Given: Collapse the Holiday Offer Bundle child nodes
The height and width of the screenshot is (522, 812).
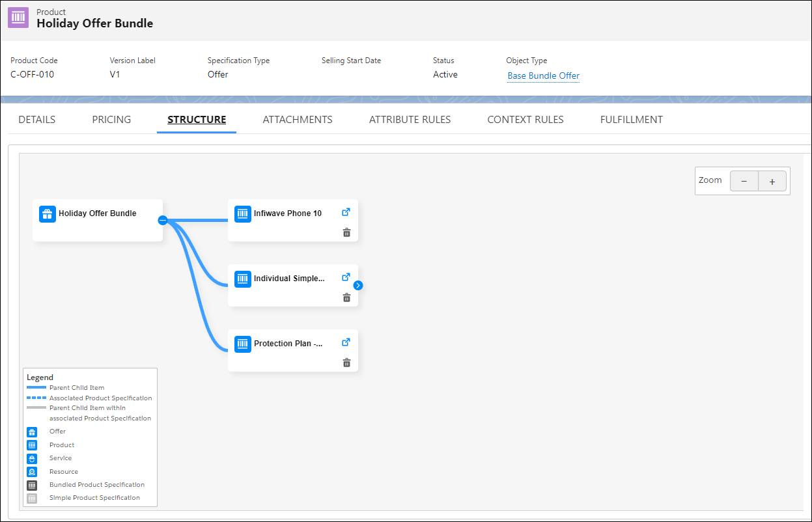Looking at the screenshot, I should point(163,221).
